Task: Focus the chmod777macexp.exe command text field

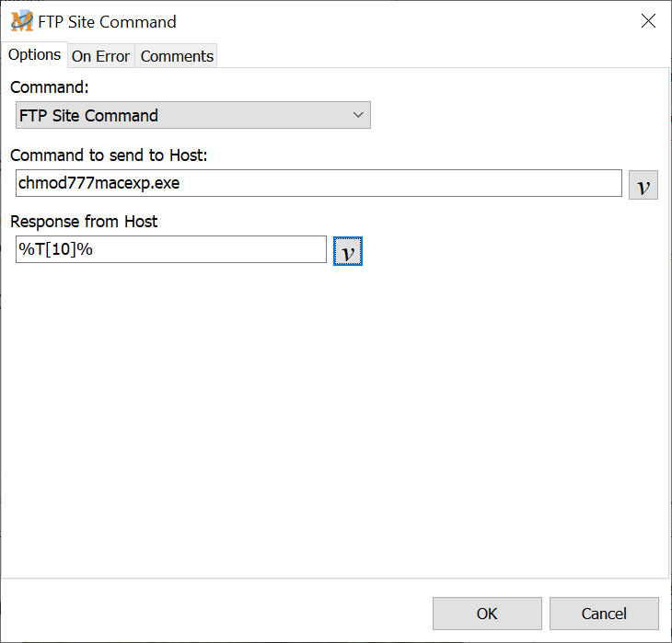Action: pyautogui.click(x=319, y=183)
